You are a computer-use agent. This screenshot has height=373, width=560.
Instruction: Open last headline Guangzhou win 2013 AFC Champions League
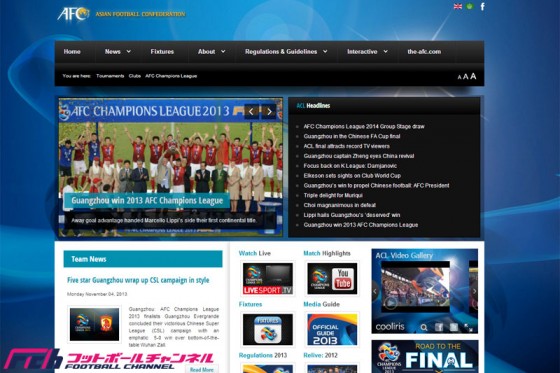(361, 225)
